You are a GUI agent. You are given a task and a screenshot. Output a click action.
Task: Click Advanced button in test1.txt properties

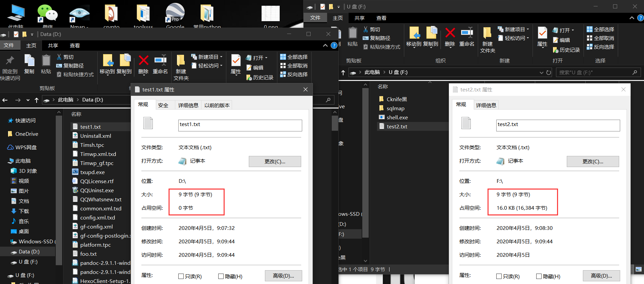click(283, 276)
